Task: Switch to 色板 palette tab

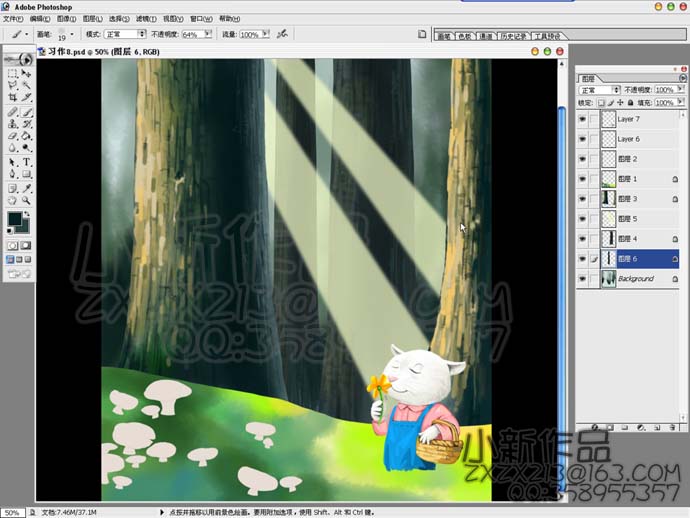Action: [465, 36]
